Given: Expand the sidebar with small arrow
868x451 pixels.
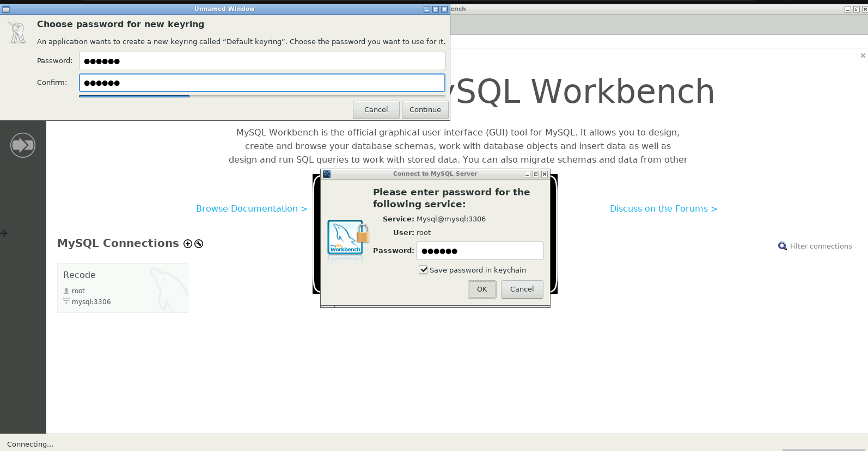Looking at the screenshot, I should click(4, 233).
